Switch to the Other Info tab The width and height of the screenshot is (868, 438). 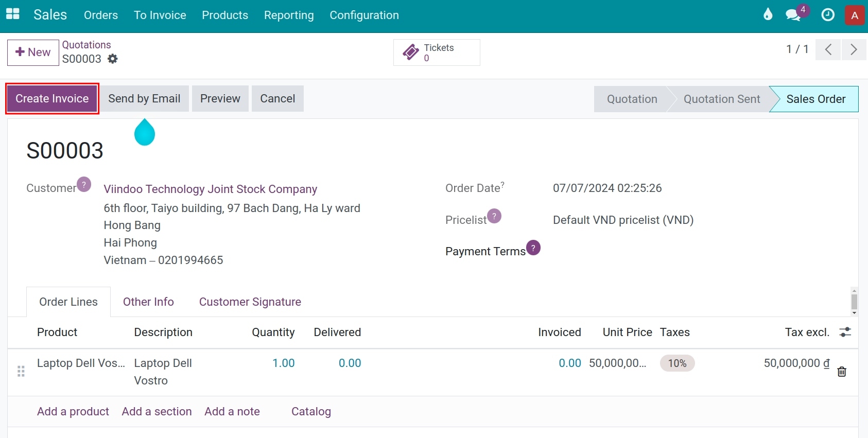pyautogui.click(x=148, y=302)
